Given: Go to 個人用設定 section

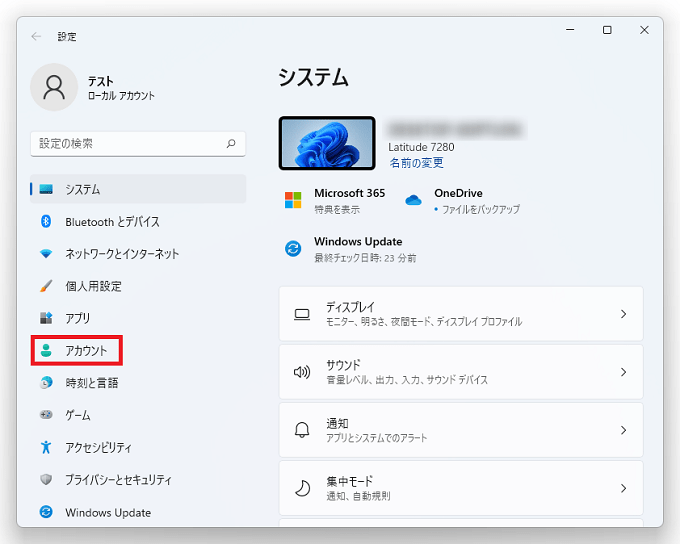Looking at the screenshot, I should pyautogui.click(x=138, y=286).
